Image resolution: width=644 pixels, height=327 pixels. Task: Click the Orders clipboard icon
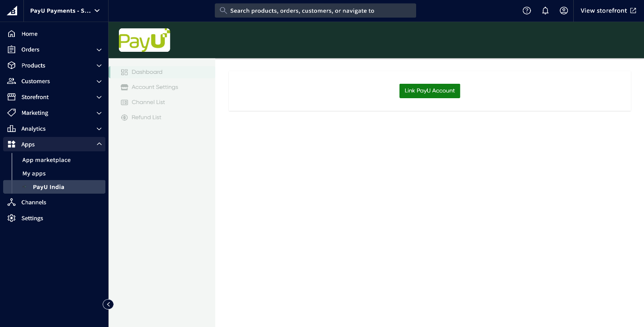pyautogui.click(x=12, y=50)
